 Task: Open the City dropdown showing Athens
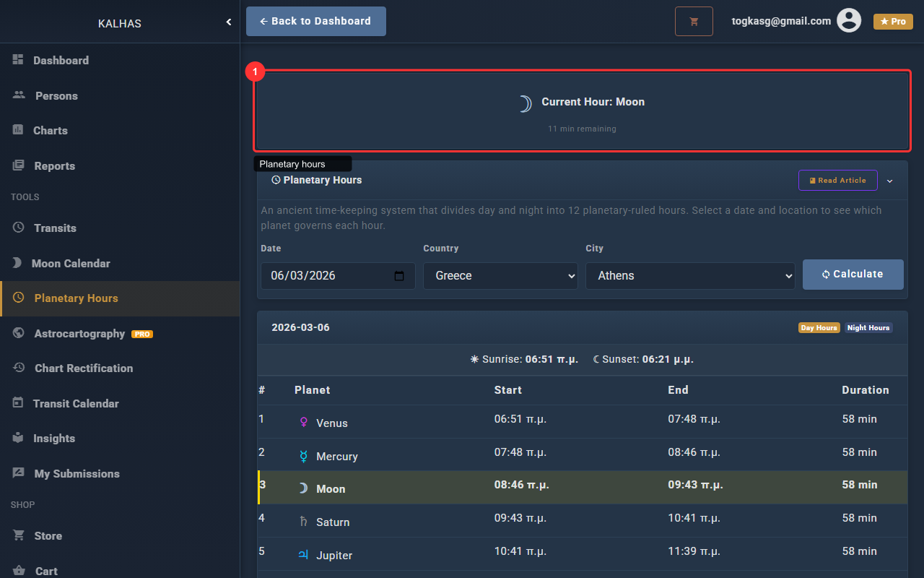tap(690, 276)
